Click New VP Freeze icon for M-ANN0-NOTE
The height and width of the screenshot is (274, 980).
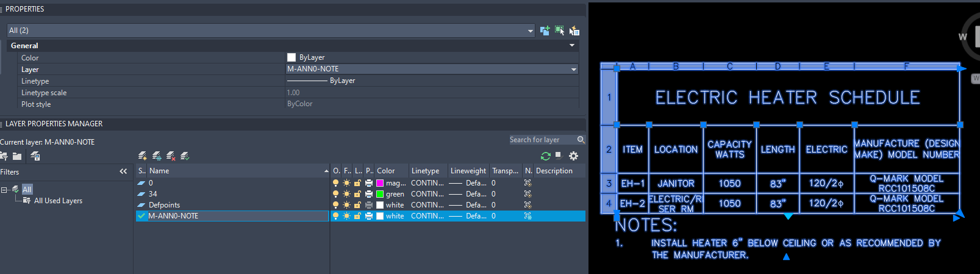528,216
